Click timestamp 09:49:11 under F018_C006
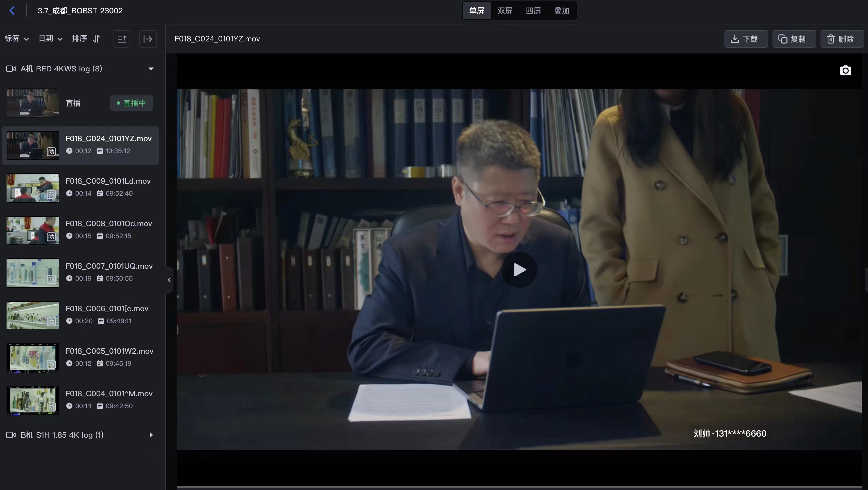 pyautogui.click(x=119, y=321)
